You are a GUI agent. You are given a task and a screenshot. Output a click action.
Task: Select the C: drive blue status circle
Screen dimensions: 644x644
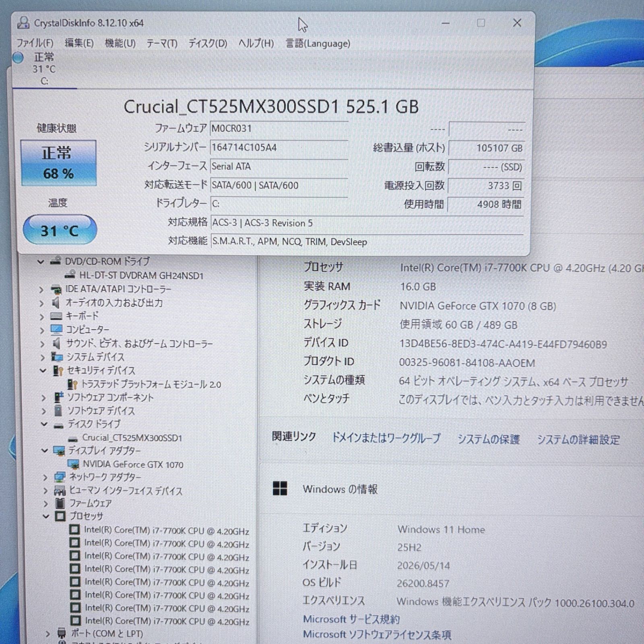(18, 58)
